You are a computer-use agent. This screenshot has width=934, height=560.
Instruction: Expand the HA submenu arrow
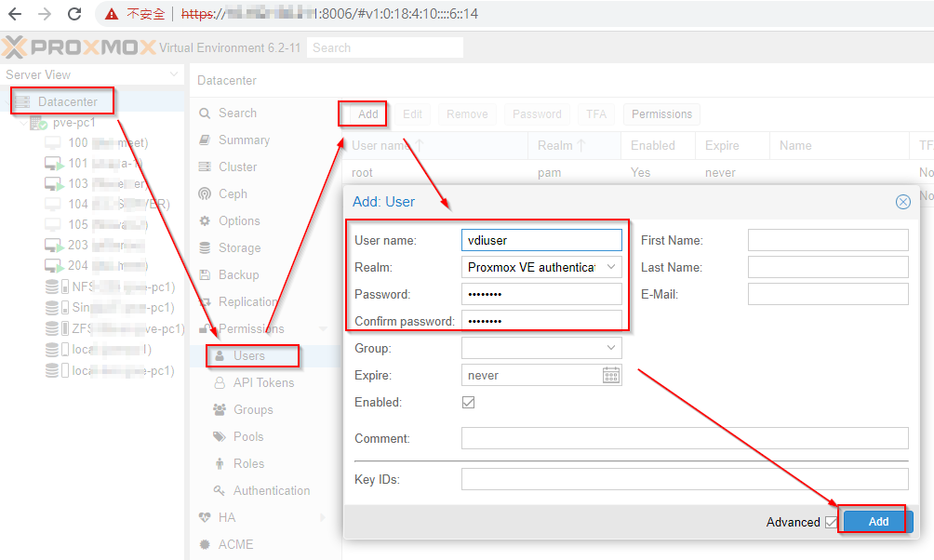[323, 518]
